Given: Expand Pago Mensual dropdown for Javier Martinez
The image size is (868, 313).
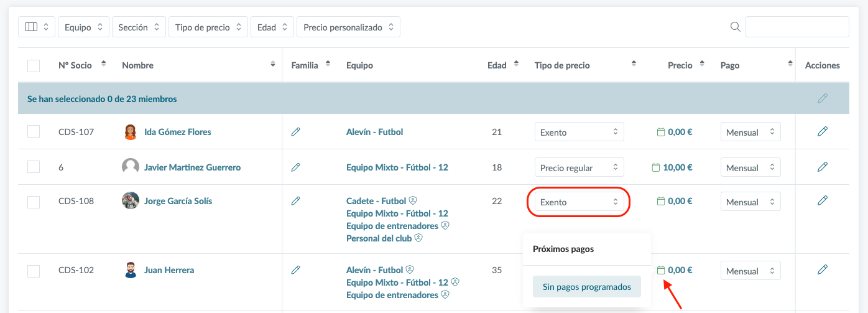Looking at the screenshot, I should pos(750,167).
